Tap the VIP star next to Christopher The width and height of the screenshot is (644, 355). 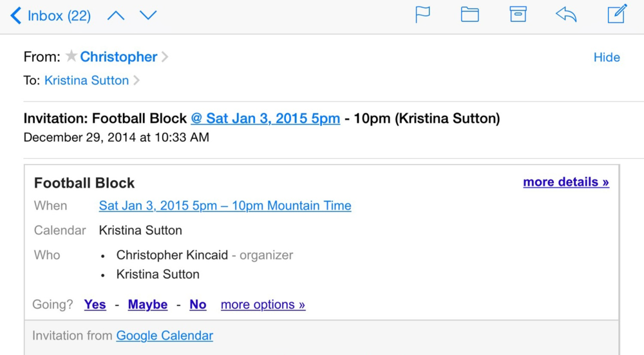(71, 56)
